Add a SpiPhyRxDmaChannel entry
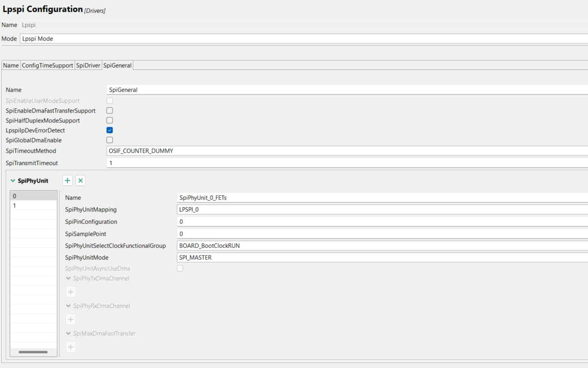 coord(70,319)
